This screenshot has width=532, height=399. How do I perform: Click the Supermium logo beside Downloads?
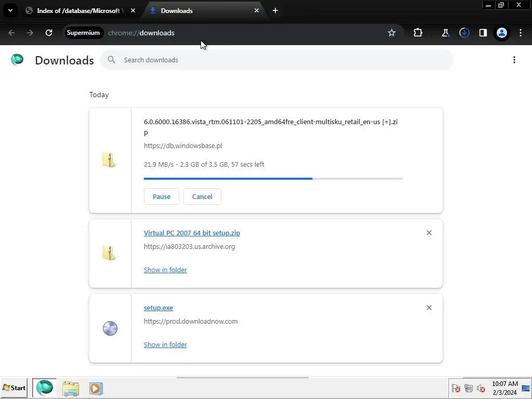click(17, 60)
